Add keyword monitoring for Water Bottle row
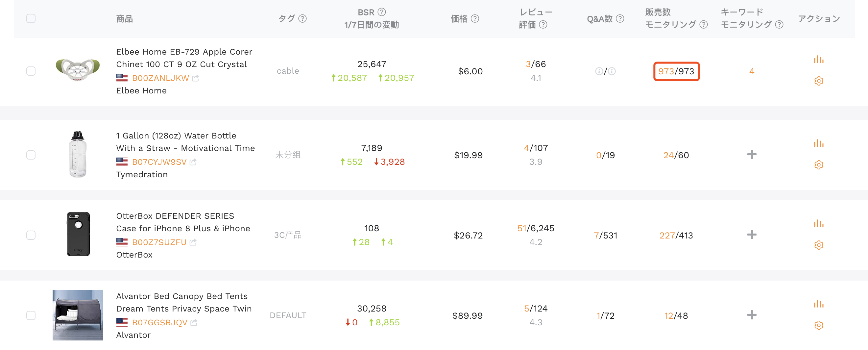Image resolution: width=868 pixels, height=350 pixels. (751, 154)
